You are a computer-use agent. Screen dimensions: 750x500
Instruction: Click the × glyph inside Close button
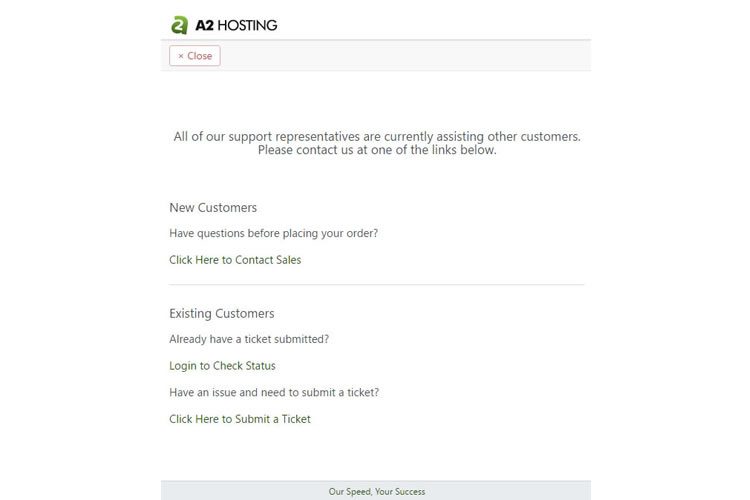tap(181, 56)
